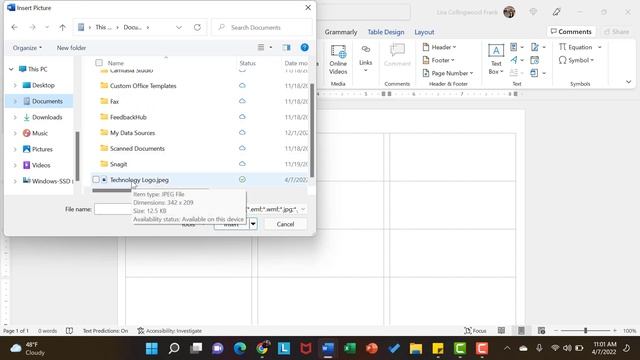Open the Footer dropdown
The width and height of the screenshot is (640, 360).
click(439, 60)
